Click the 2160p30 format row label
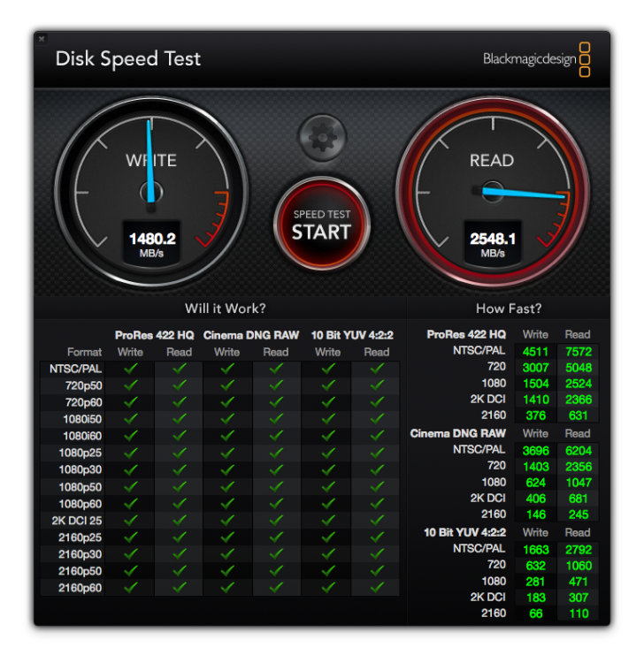 click(x=80, y=554)
